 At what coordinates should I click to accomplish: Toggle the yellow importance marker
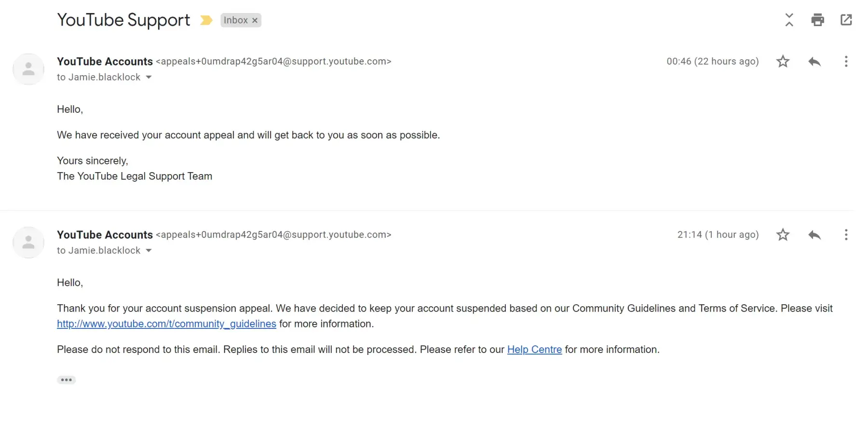click(x=206, y=20)
